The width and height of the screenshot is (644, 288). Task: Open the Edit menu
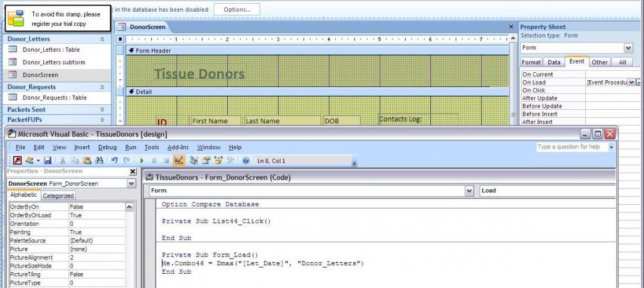(x=39, y=147)
